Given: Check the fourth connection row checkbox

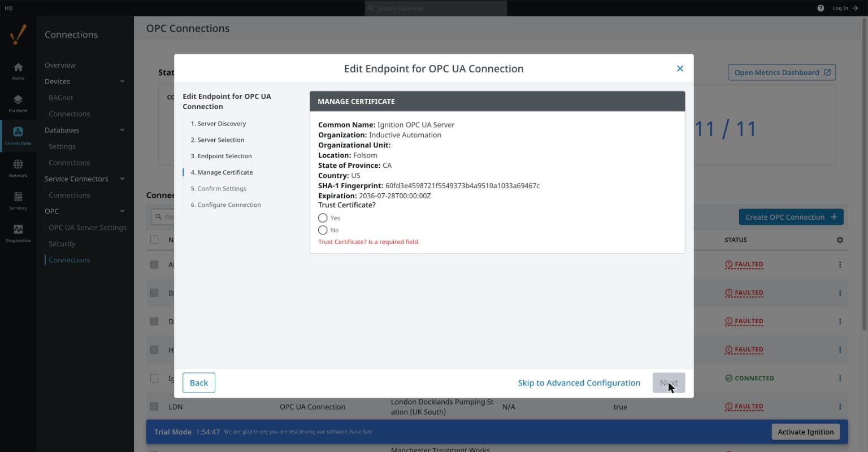Looking at the screenshot, I should pos(154,350).
